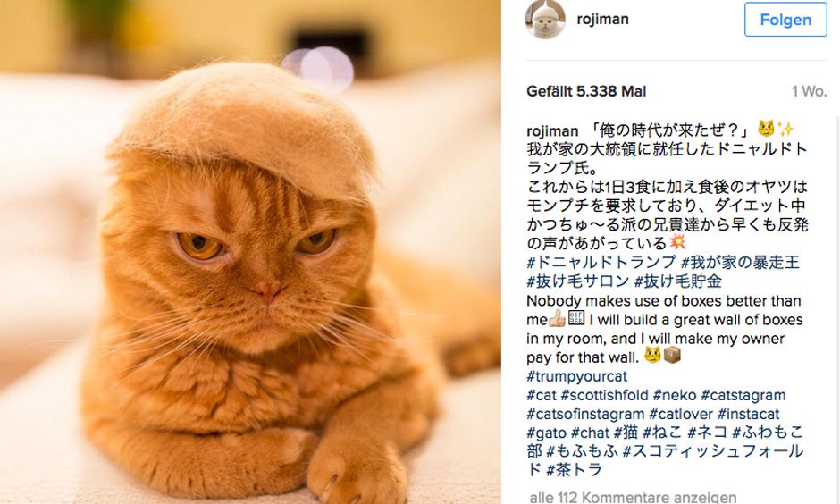Open hashtag #ドニャルドトランプ
840x504 pixels.
(x=601, y=262)
